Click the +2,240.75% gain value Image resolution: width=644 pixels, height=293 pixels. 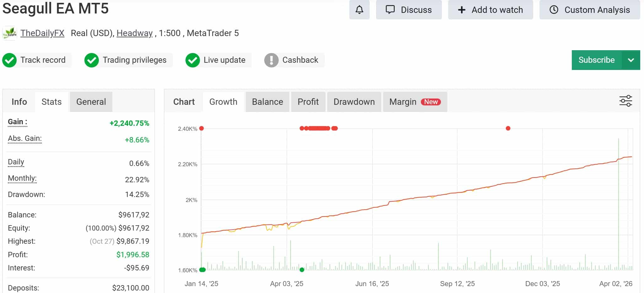(x=129, y=123)
